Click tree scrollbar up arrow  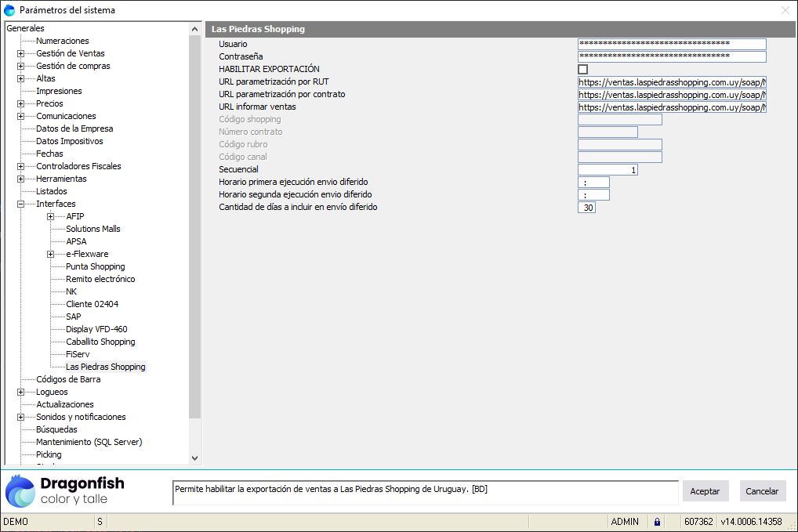(x=194, y=30)
